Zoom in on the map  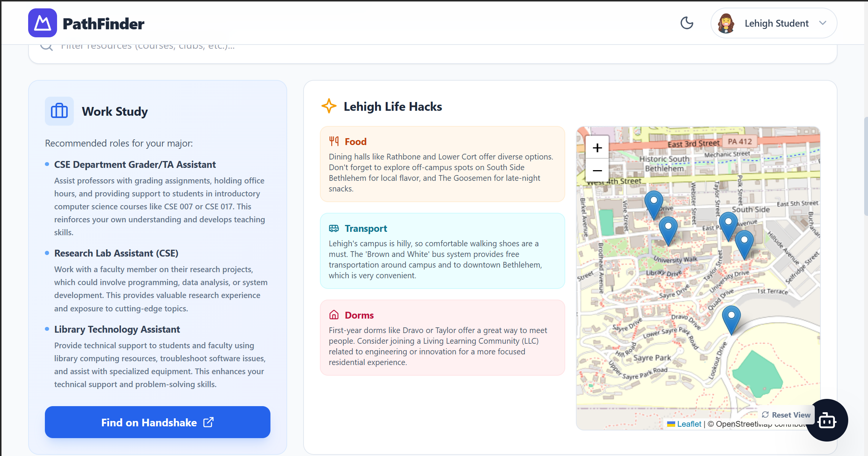click(x=597, y=148)
